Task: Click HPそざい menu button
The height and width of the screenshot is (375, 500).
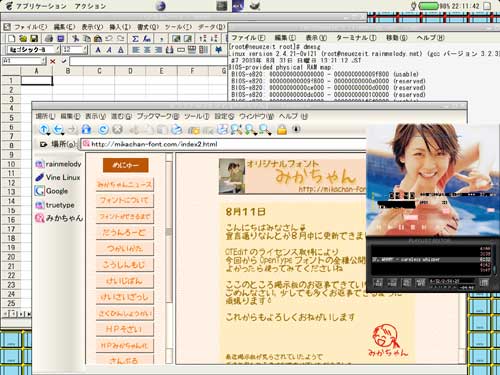Action: [x=125, y=329]
